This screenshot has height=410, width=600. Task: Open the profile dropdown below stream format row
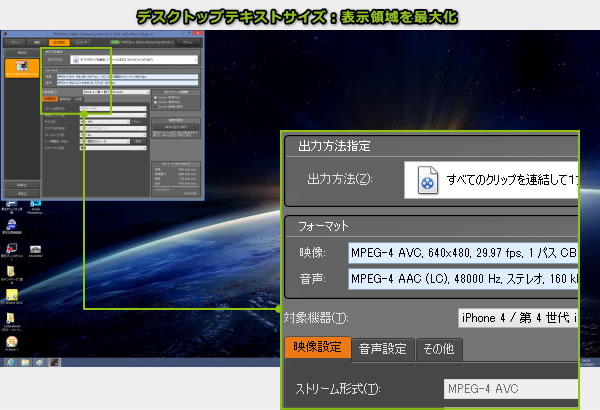113,115
